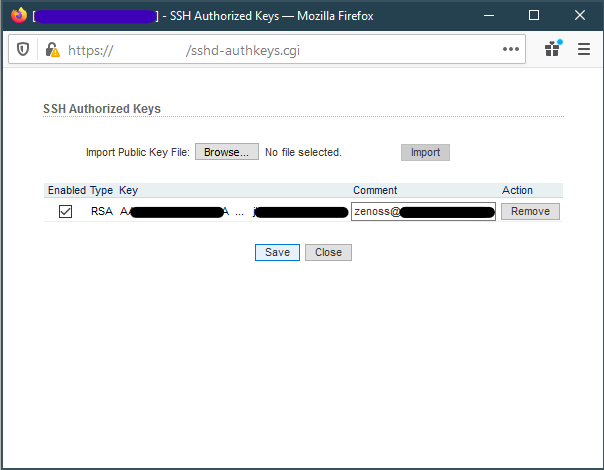Viewport: 604px width, 470px height.
Task: Click the Firefox logo in title bar
Action: (18, 16)
